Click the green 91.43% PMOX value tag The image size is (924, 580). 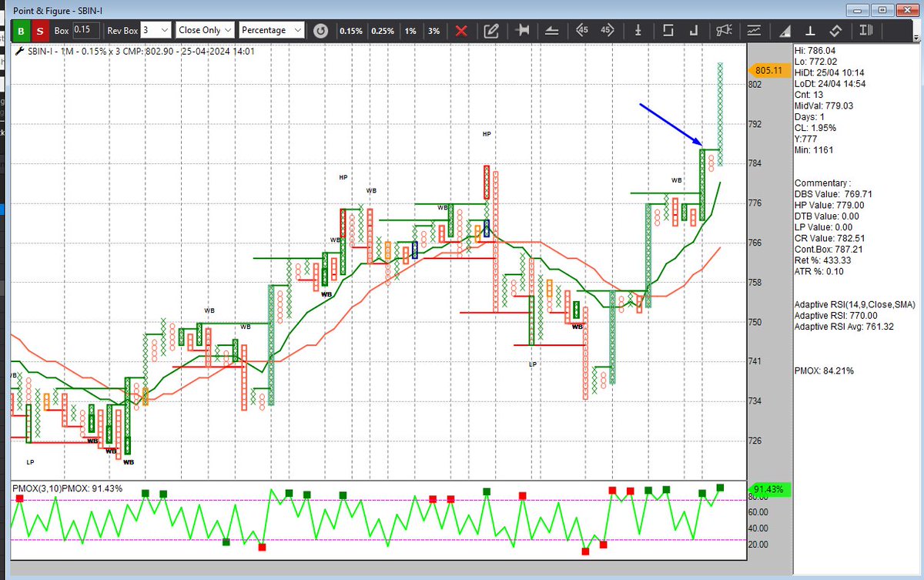(x=768, y=490)
